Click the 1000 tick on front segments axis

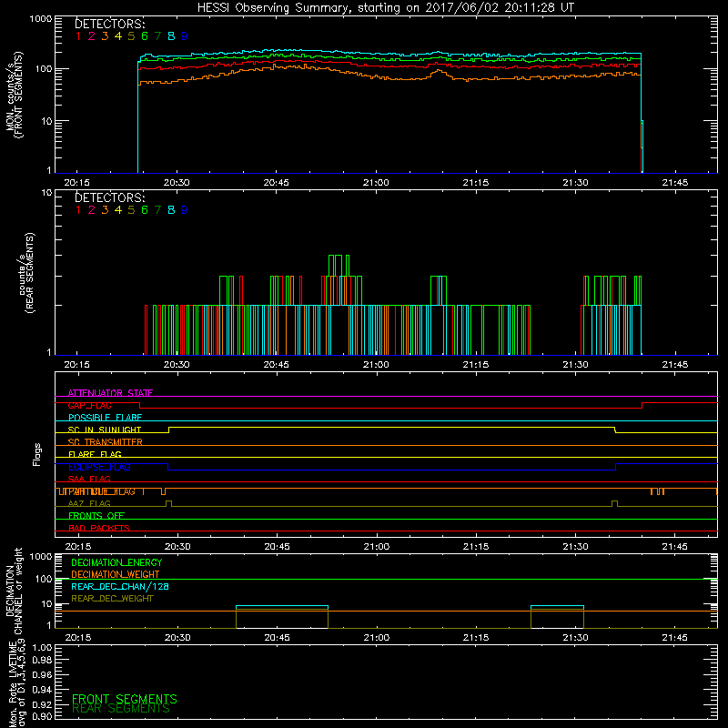click(41, 19)
